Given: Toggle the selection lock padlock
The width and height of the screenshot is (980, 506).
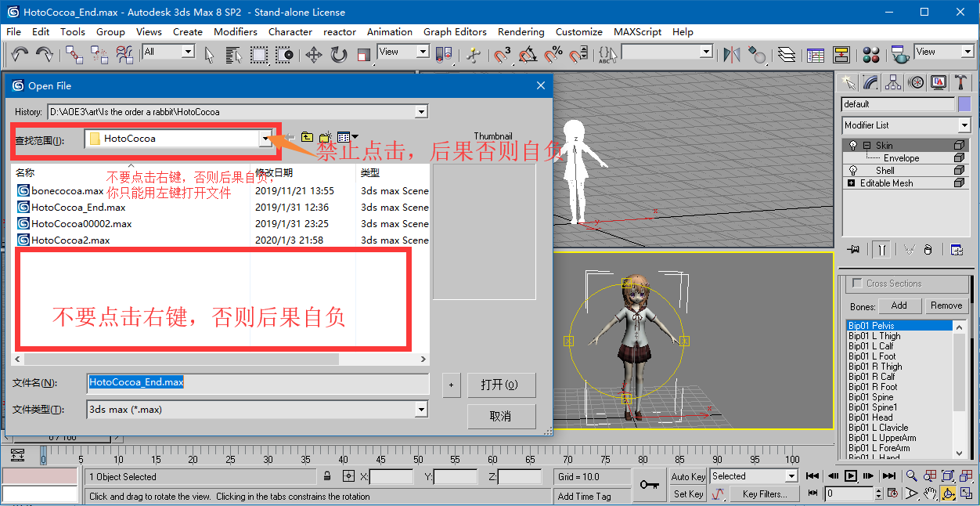Looking at the screenshot, I should pos(329,476).
